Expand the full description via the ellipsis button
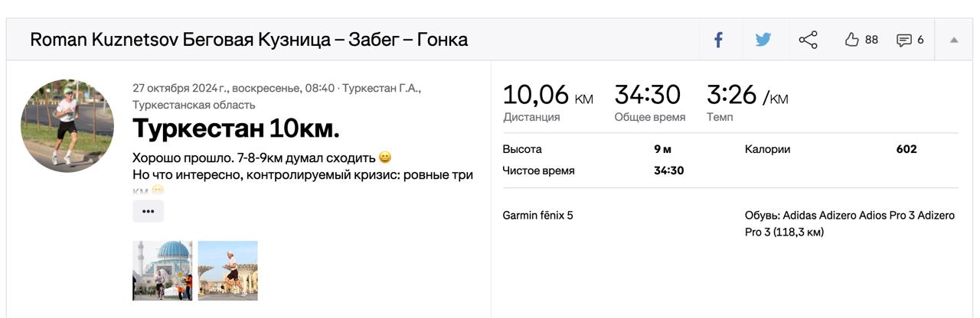Viewport: 980px width, 318px height. (x=148, y=211)
